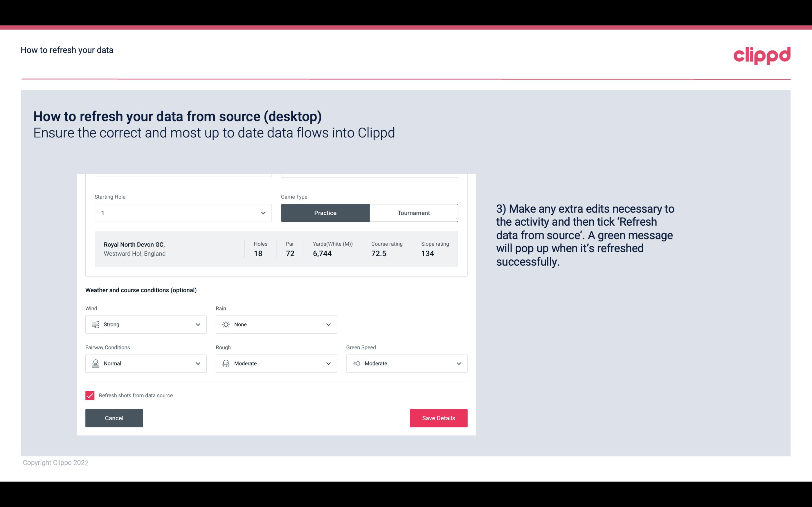Screen dimensions: 812x507
Task: Click the wind strength icon
Action: click(95, 324)
